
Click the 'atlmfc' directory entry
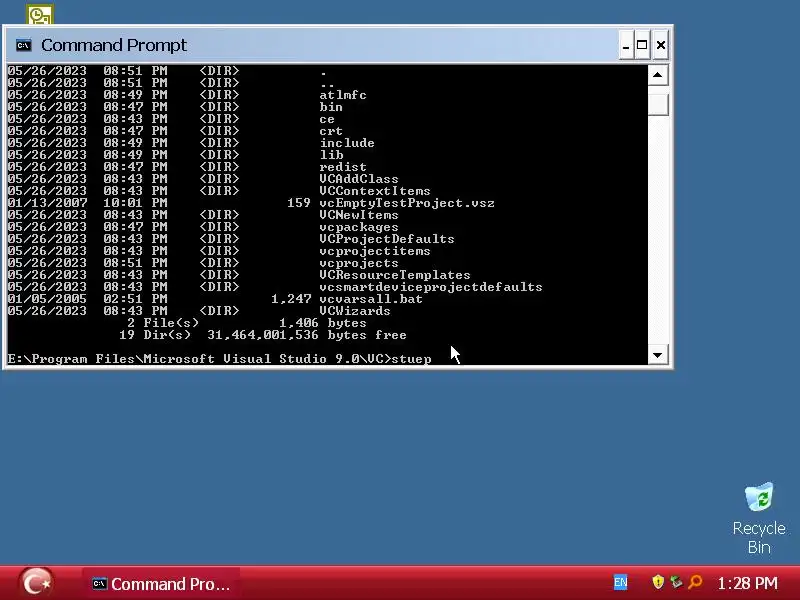[343, 95]
